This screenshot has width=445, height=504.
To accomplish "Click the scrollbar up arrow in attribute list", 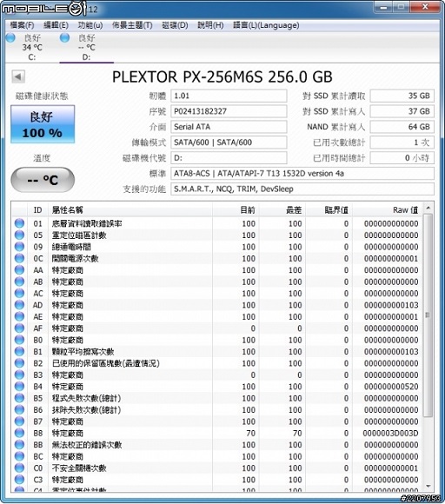I will pos(428,209).
